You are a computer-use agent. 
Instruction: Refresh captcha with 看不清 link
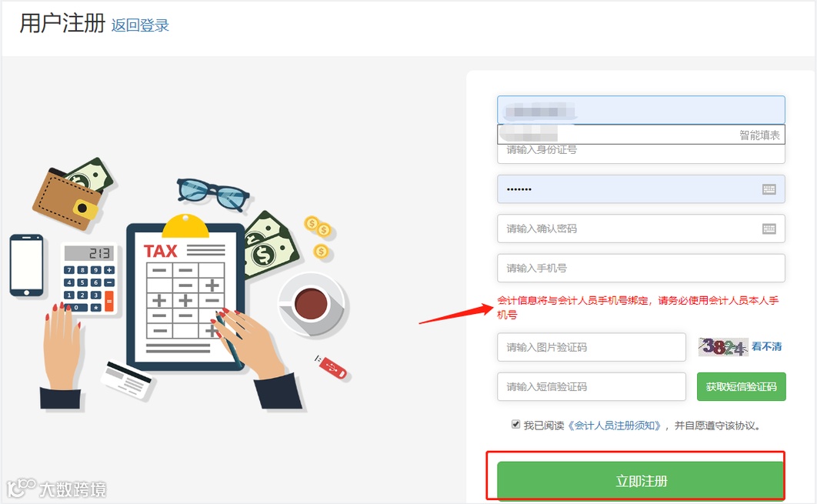pyautogui.click(x=766, y=346)
